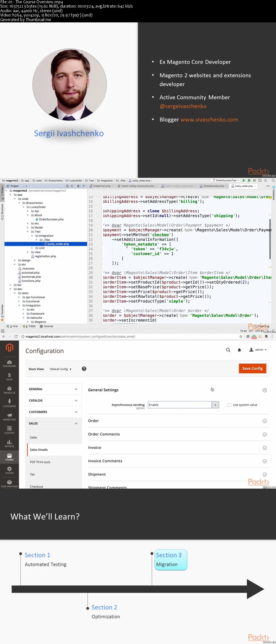Image resolution: width=276 pixels, height=644 pixels.
Task: Open the Store View help question mark
Action: (x=84, y=369)
